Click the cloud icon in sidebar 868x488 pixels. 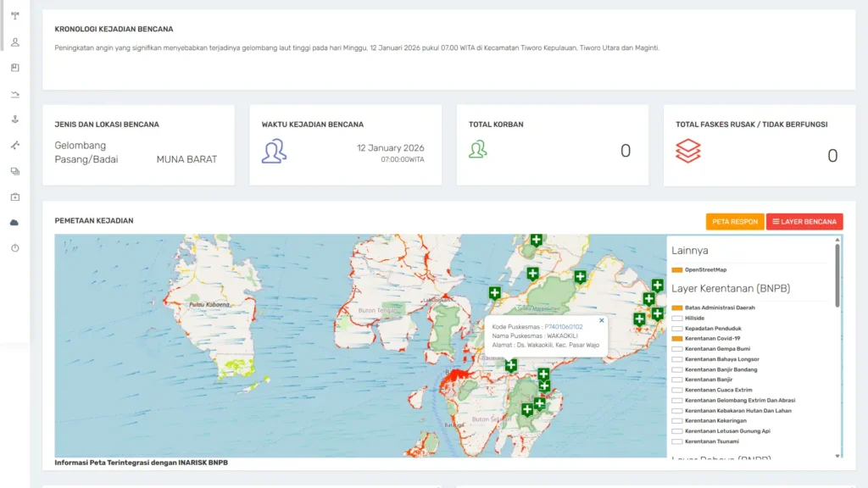point(14,222)
